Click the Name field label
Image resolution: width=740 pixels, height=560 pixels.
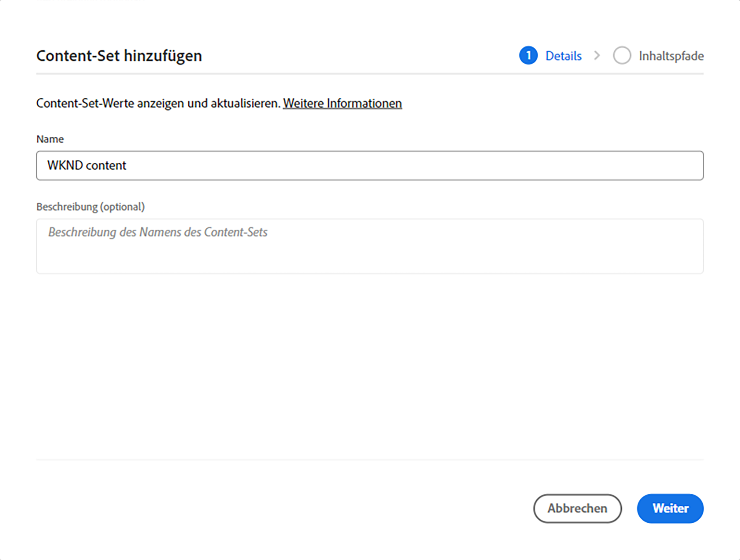(x=50, y=139)
